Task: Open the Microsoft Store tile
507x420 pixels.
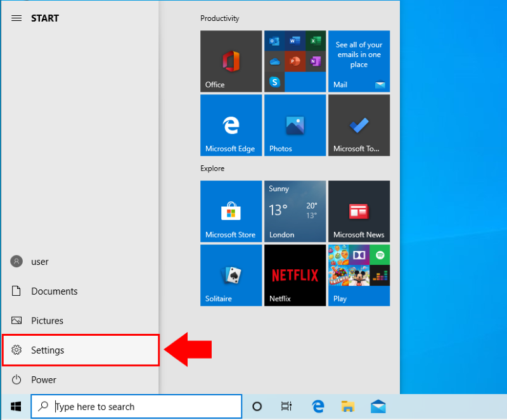Action: point(231,211)
